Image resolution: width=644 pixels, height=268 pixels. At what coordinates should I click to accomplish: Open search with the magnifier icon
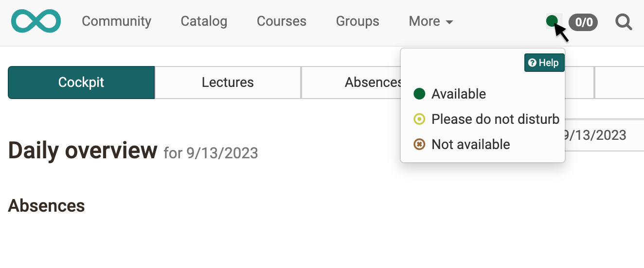(624, 22)
